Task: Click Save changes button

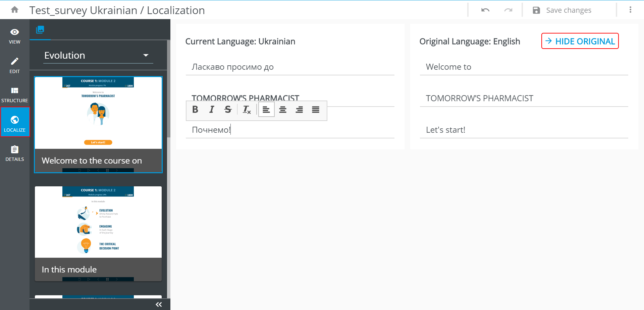Action: [562, 10]
